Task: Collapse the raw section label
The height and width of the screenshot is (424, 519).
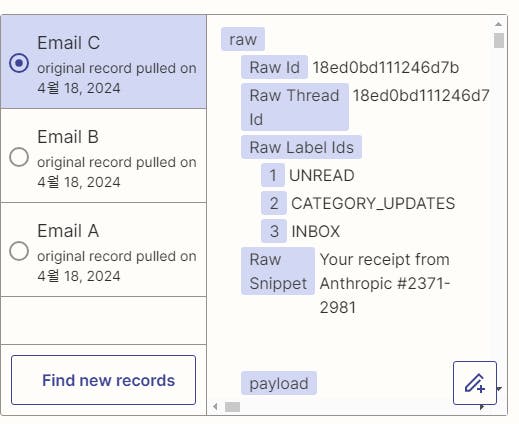Action: pos(243,39)
